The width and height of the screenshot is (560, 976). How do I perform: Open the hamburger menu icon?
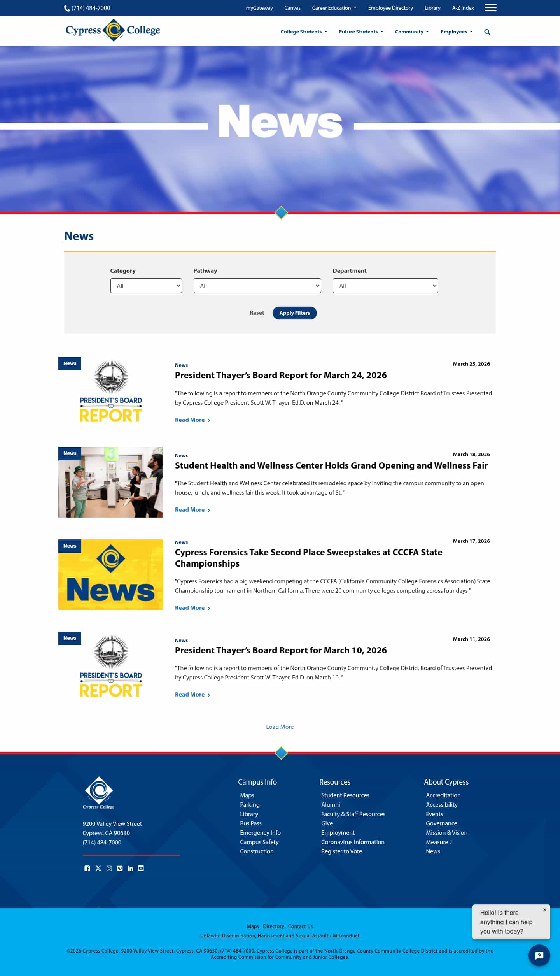pyautogui.click(x=490, y=8)
